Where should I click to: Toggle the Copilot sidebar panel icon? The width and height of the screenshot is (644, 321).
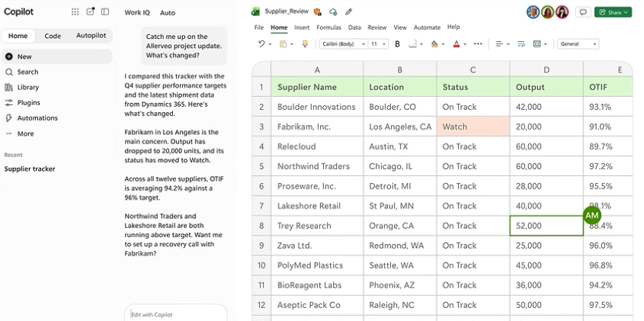tap(105, 12)
